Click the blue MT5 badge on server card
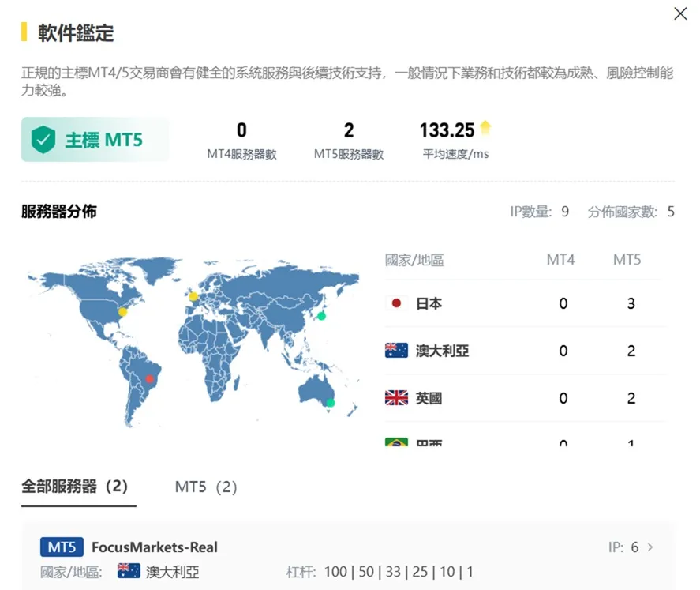This screenshot has width=700, height=590. 62,547
